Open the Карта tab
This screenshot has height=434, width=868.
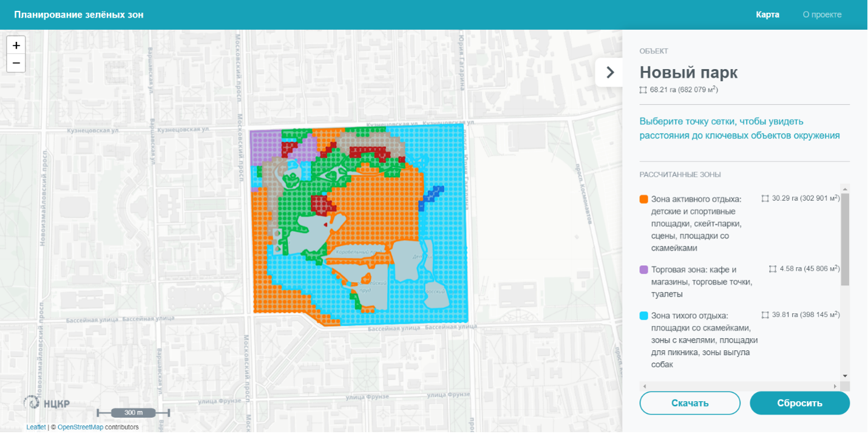[x=767, y=15]
